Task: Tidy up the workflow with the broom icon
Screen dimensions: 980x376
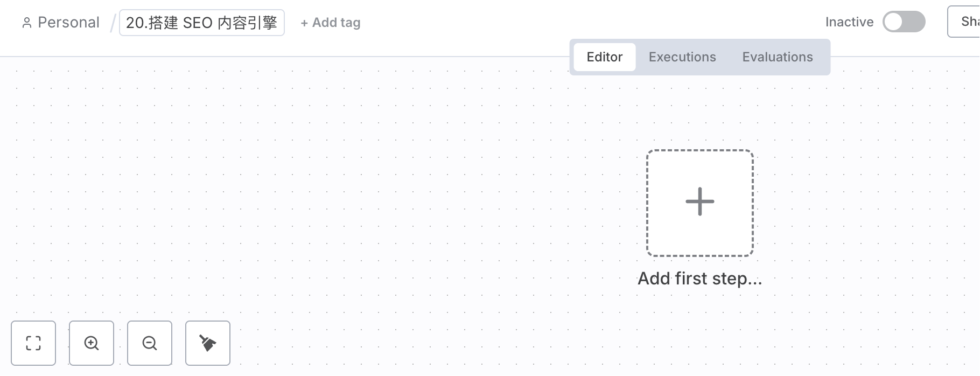Action: (208, 343)
